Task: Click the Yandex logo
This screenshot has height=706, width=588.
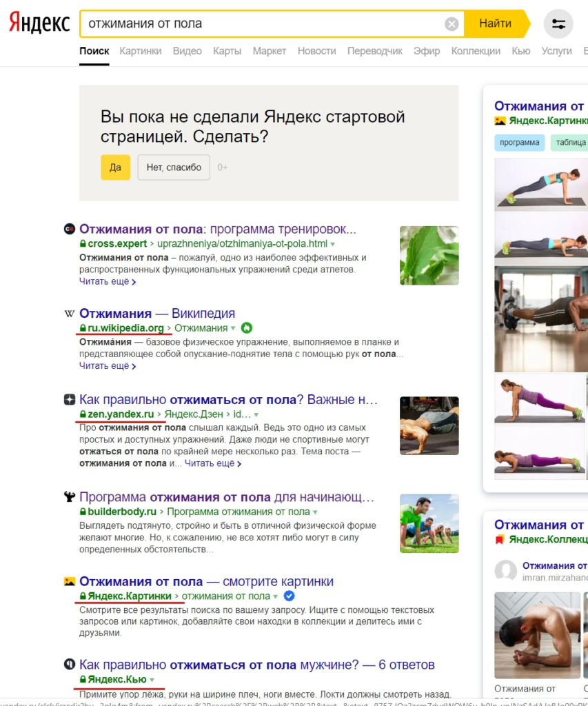Action: [39, 23]
